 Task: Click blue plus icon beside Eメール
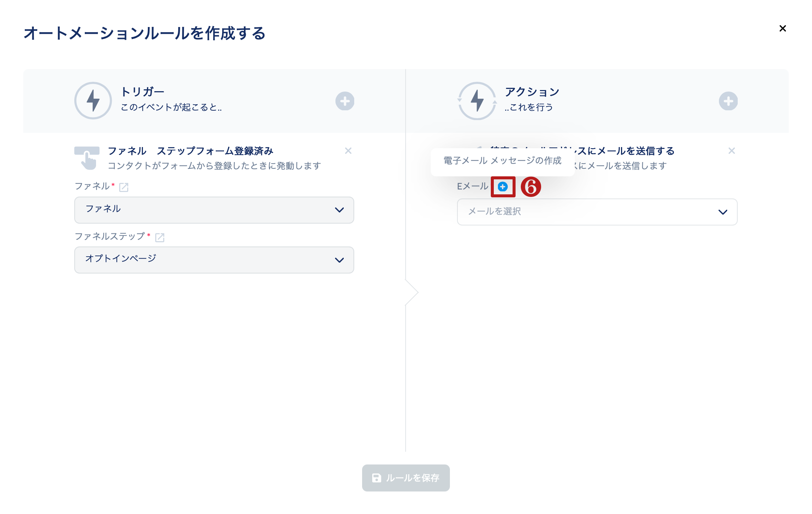pos(502,186)
